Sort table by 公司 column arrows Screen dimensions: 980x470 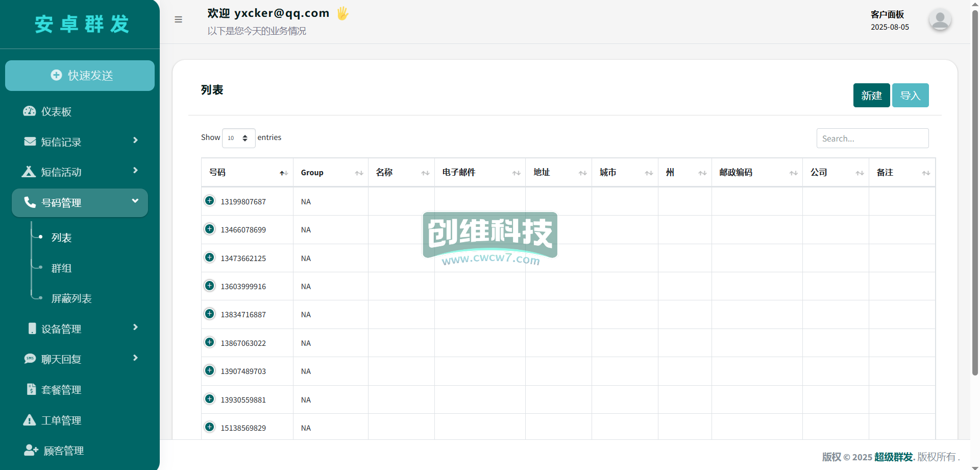pyautogui.click(x=860, y=173)
